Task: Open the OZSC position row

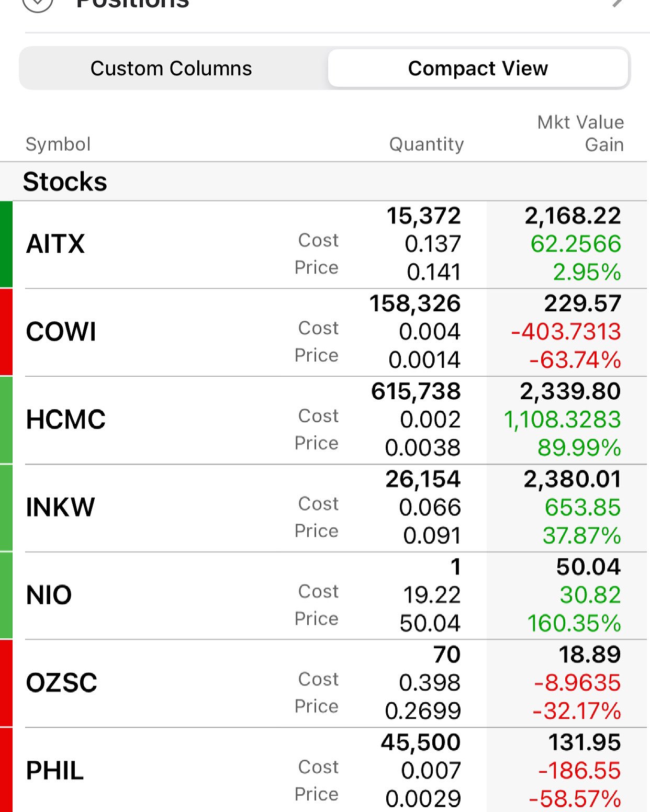Action: coord(323,683)
